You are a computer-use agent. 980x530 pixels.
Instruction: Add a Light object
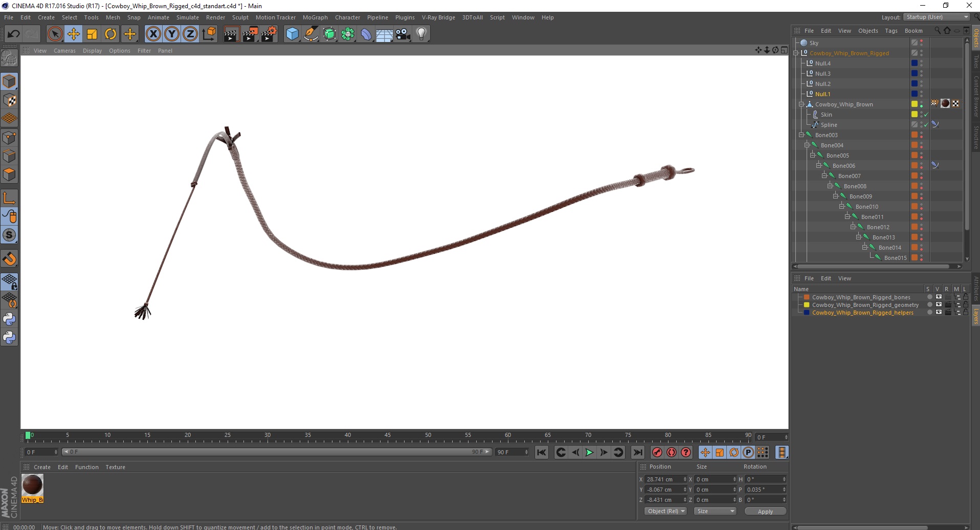coord(421,34)
